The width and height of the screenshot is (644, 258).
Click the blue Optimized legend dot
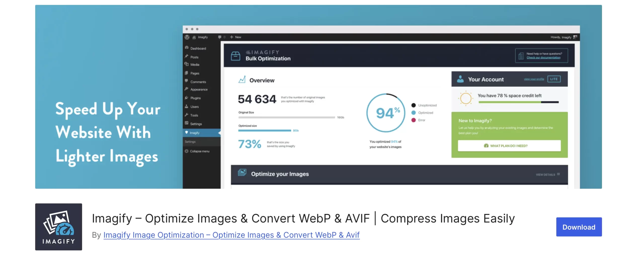point(413,113)
